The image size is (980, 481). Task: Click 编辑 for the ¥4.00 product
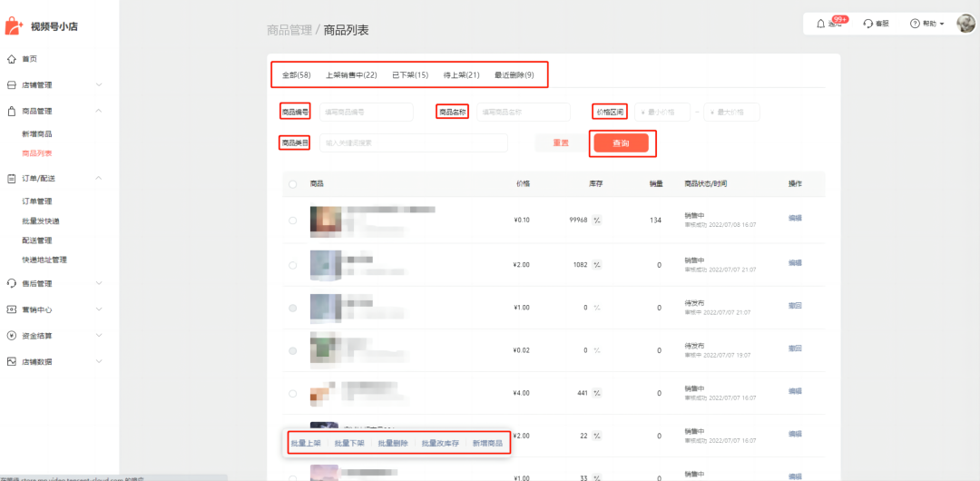pos(795,391)
